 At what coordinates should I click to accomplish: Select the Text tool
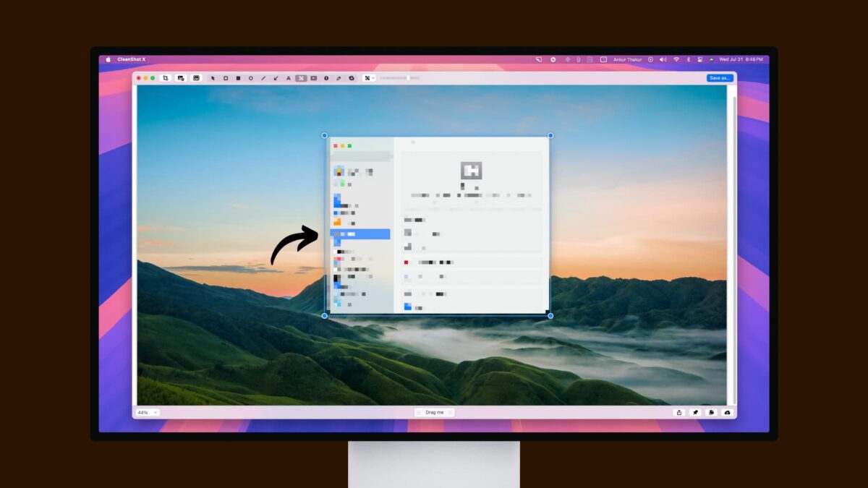(x=288, y=78)
